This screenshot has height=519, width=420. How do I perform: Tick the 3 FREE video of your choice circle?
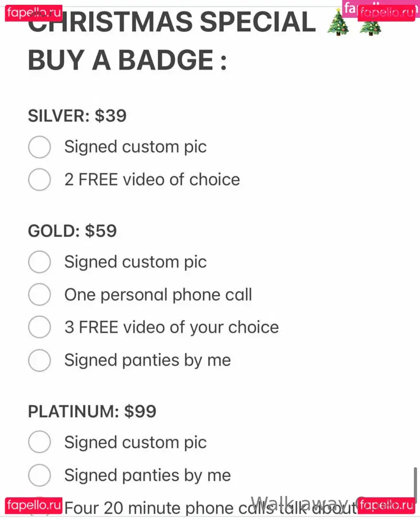(39, 327)
